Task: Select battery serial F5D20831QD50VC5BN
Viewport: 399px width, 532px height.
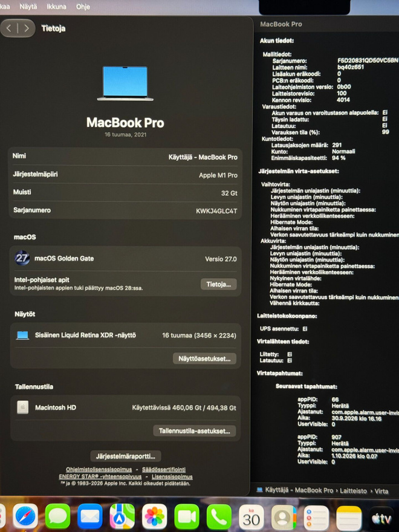Action: click(x=368, y=60)
